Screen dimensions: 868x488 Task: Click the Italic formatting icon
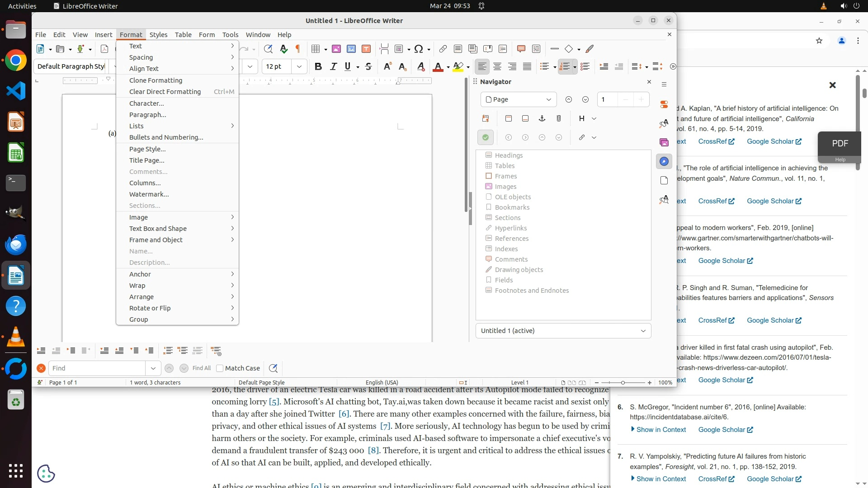click(x=334, y=67)
